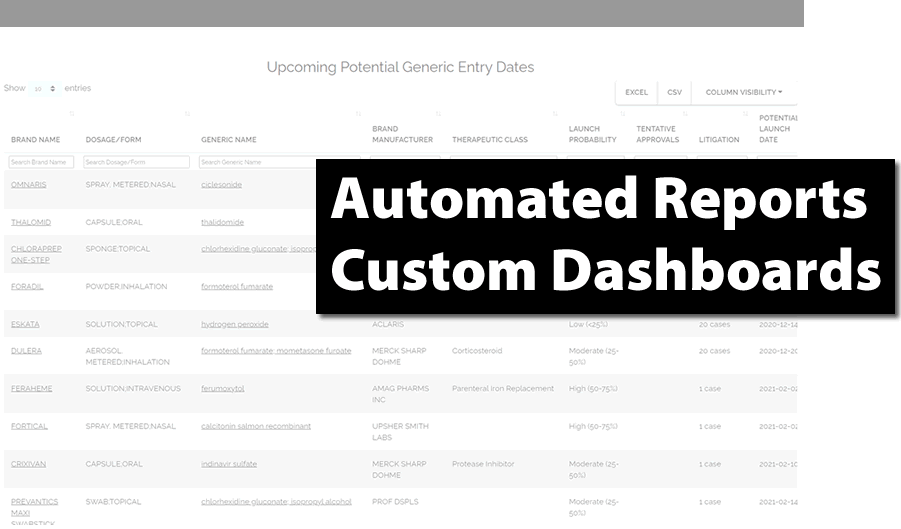Click the Search Brand Name field
Viewport: 901px width, 529px height.
41,162
